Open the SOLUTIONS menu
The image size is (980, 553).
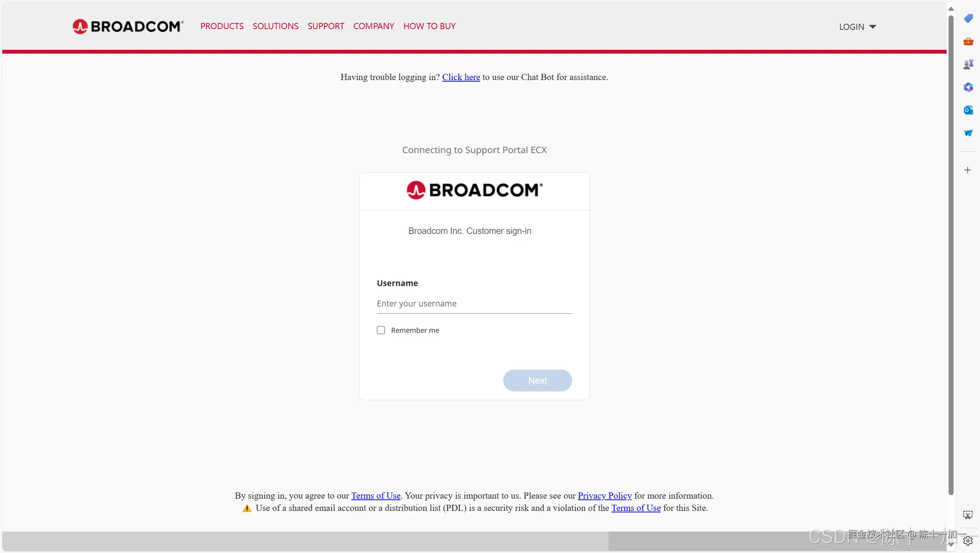[275, 26]
